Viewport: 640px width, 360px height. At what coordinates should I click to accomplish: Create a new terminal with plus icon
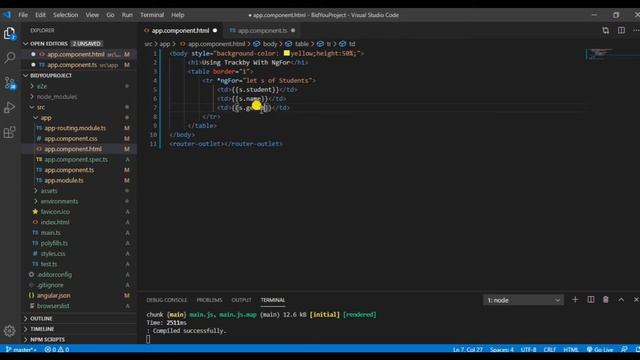[575, 300]
